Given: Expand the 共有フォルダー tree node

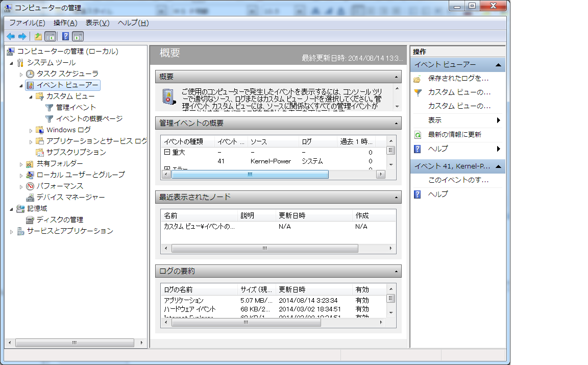Looking at the screenshot, I should [21, 164].
